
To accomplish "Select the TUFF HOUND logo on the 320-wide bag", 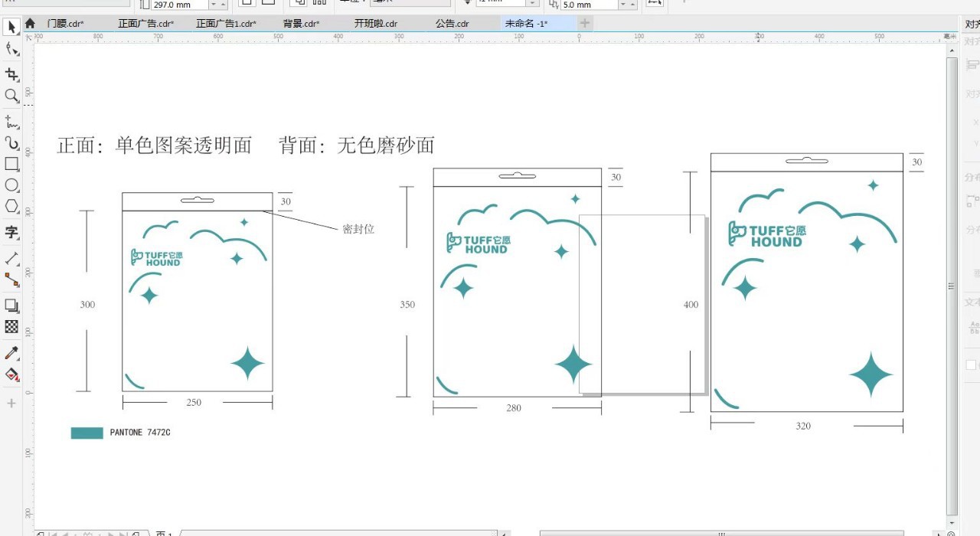I will [766, 235].
